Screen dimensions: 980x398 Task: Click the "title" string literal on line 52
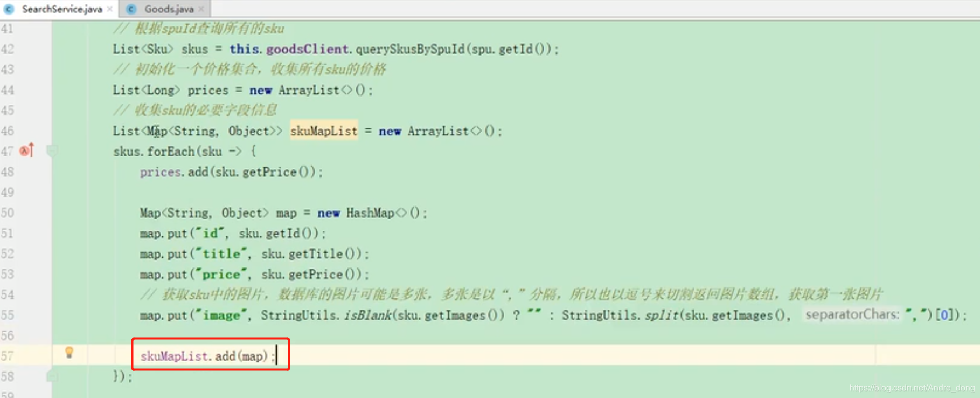pyautogui.click(x=221, y=254)
